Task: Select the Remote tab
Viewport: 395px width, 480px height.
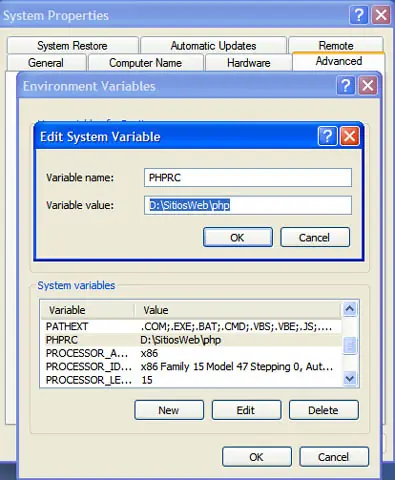Action: [x=336, y=45]
